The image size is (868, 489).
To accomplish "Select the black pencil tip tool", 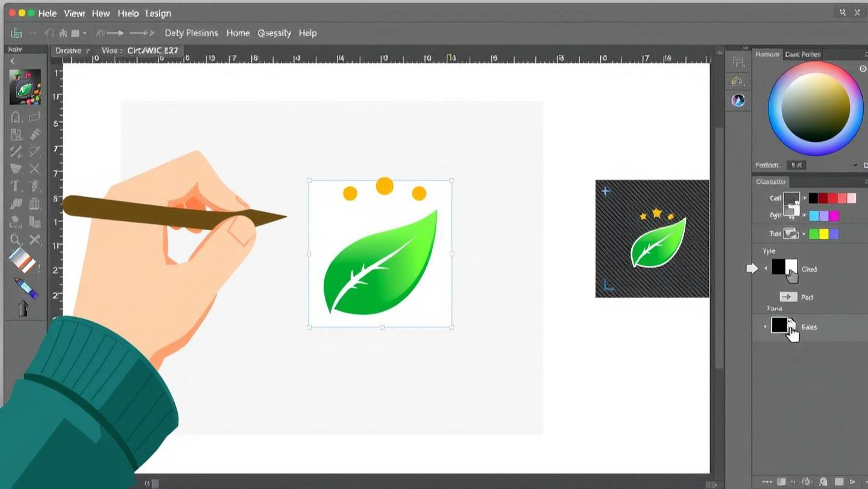I will [23, 309].
